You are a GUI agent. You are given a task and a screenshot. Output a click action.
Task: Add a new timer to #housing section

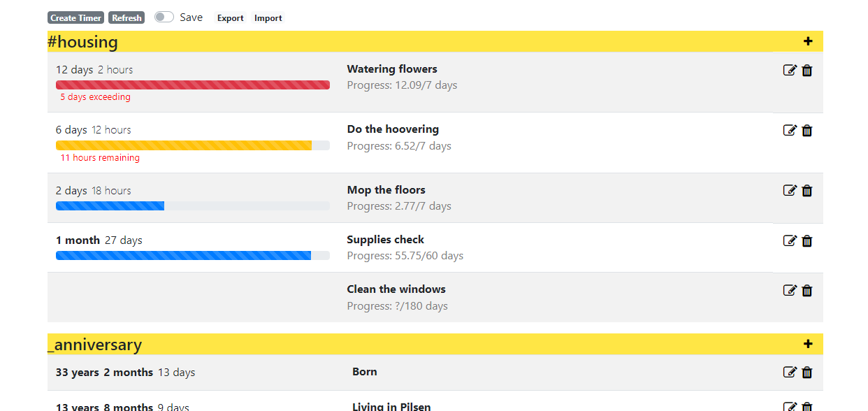coord(807,41)
